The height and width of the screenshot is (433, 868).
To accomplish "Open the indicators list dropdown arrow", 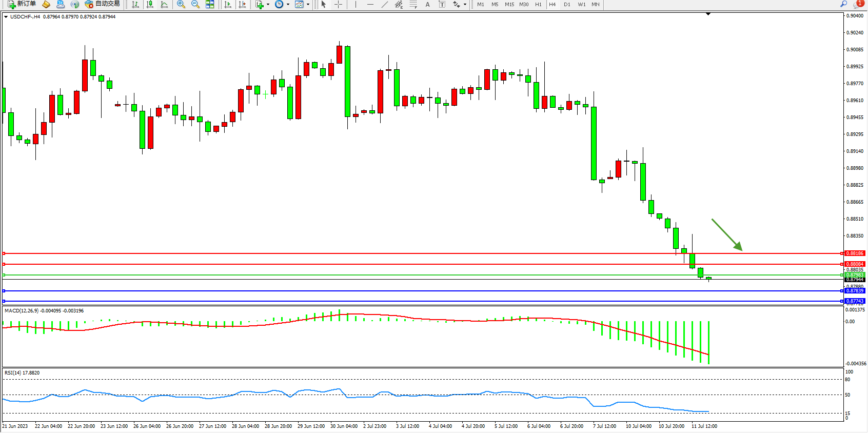I will coord(268,5).
